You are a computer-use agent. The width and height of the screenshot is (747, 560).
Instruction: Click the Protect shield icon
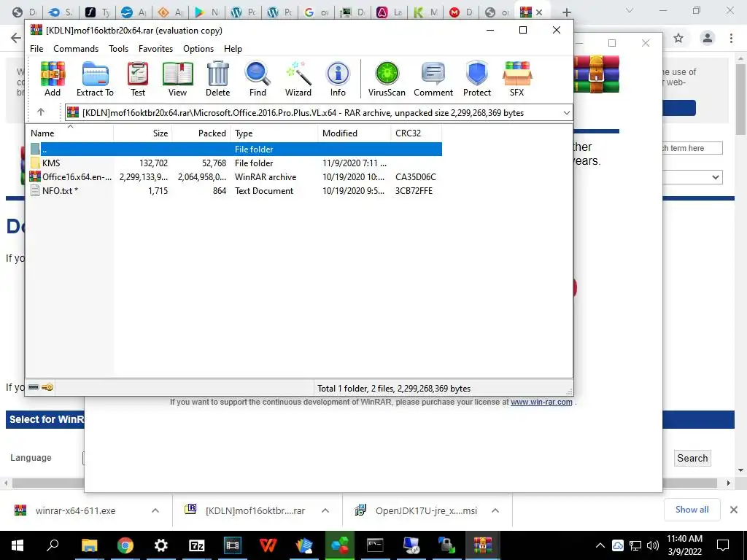(477, 79)
